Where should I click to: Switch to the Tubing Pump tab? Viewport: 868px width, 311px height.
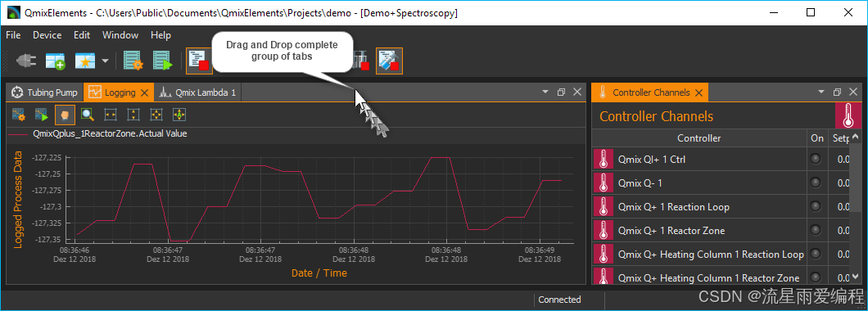point(45,92)
